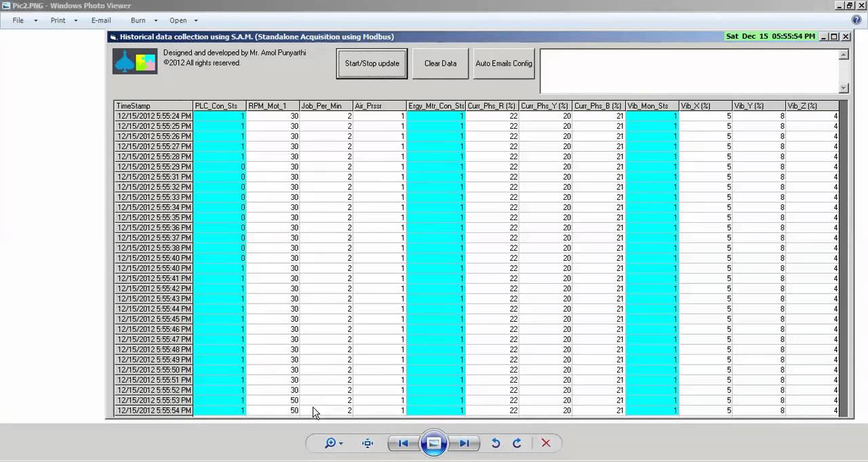Image resolution: width=868 pixels, height=462 pixels.
Task: Rotate the photo counterclockwise
Action: click(x=496, y=443)
